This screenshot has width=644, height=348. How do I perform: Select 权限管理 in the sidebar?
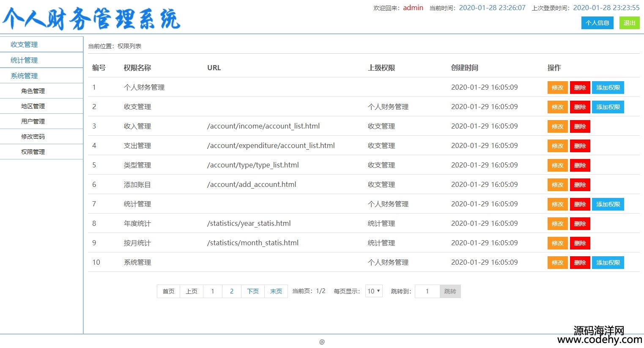pos(33,152)
